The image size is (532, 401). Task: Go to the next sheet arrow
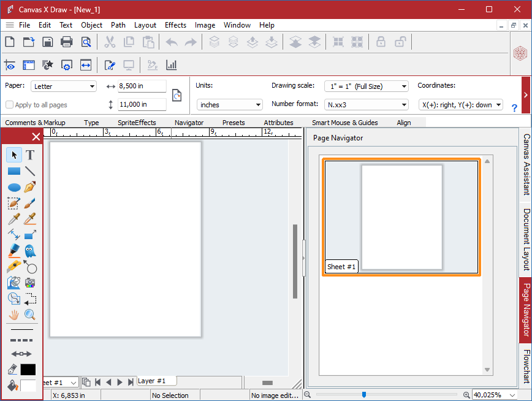(x=120, y=383)
